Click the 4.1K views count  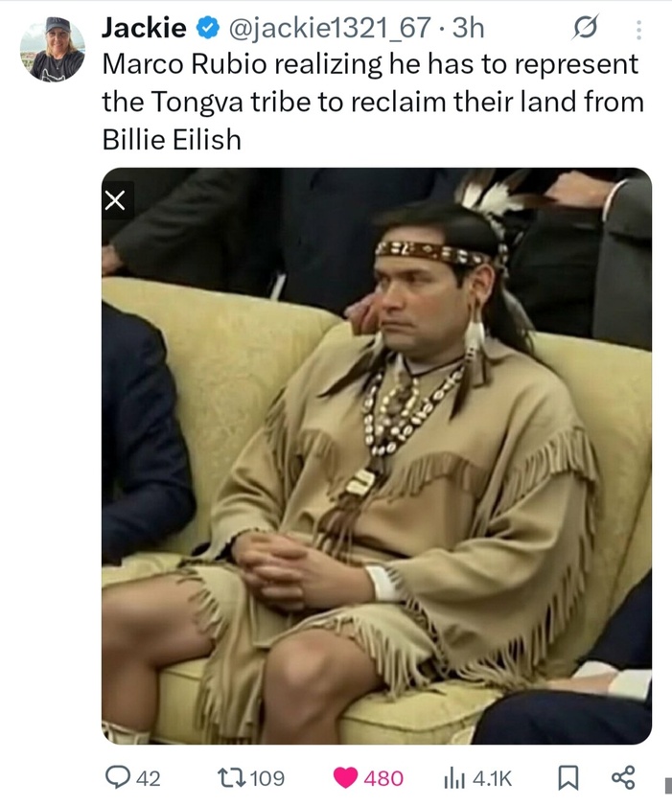point(492,779)
